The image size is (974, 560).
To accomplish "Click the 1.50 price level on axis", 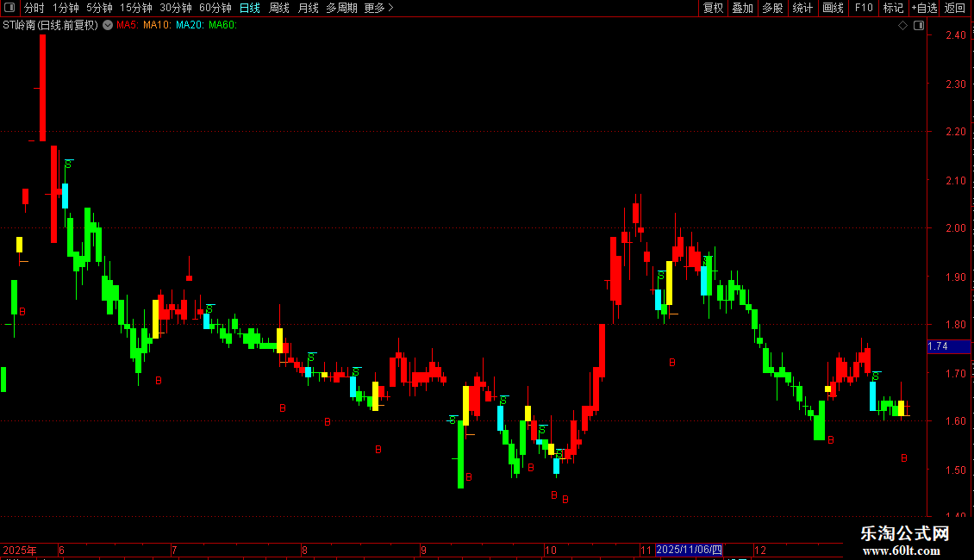I will click(x=955, y=470).
